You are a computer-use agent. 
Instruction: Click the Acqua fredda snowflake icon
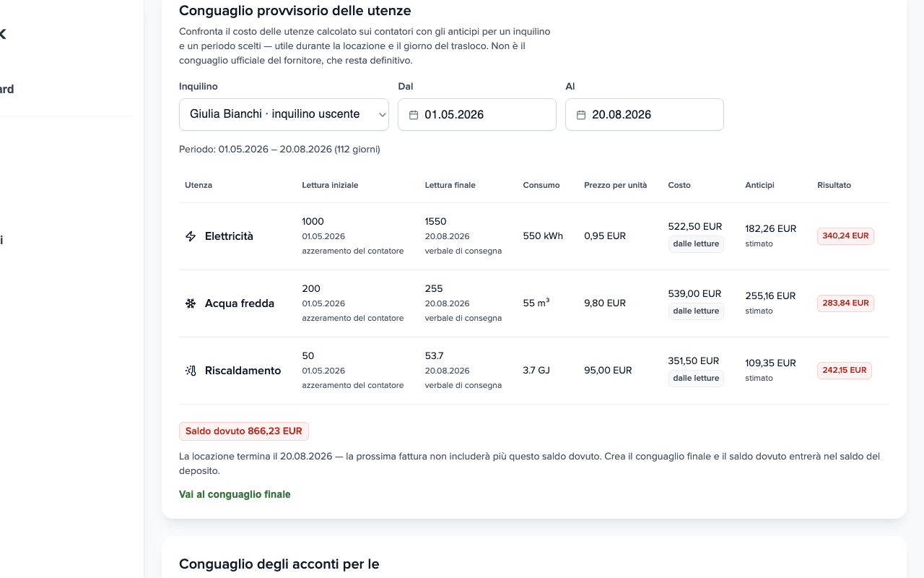point(191,303)
